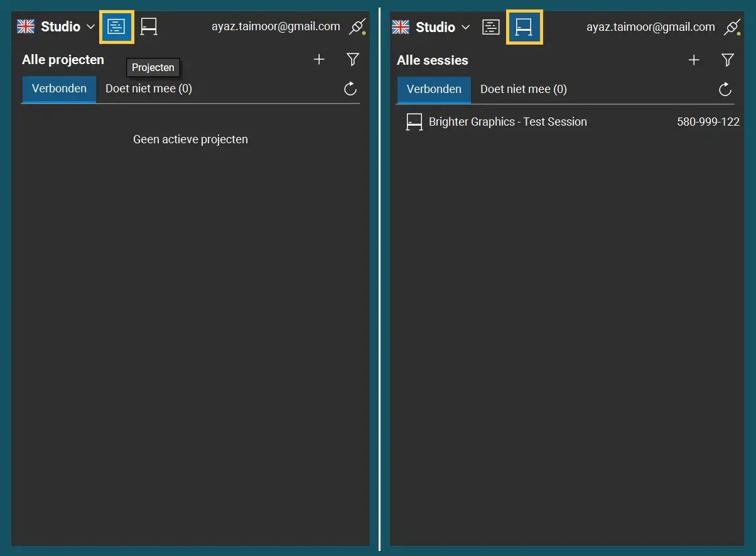
Task: Refresh the sessions list
Action: tap(725, 89)
